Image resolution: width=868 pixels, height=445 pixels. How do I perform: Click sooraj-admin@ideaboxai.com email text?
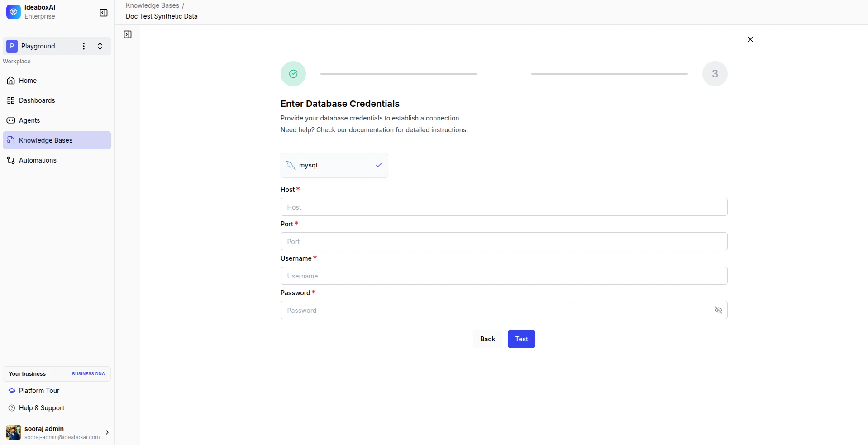point(62,437)
